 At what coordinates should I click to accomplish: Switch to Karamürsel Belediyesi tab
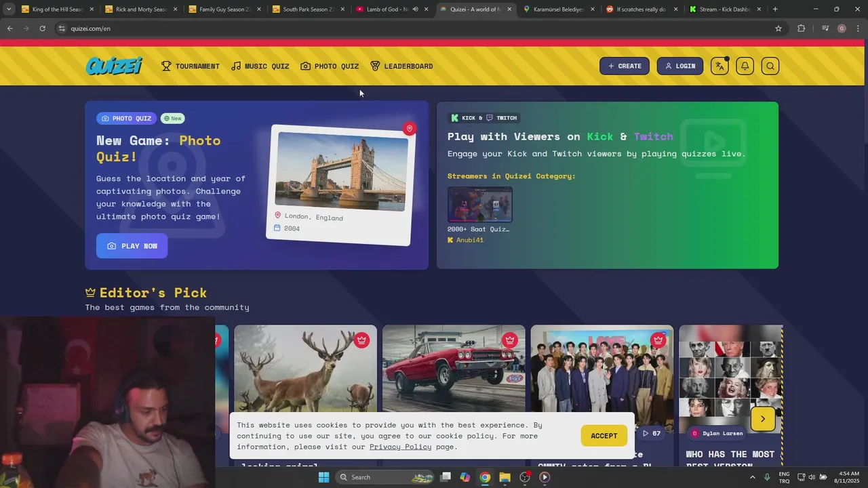pyautogui.click(x=558, y=9)
